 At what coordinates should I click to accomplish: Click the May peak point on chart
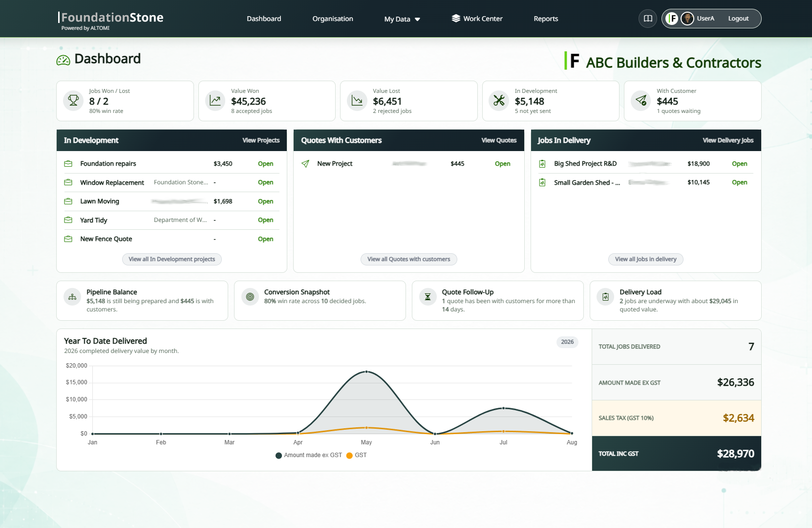click(x=366, y=372)
